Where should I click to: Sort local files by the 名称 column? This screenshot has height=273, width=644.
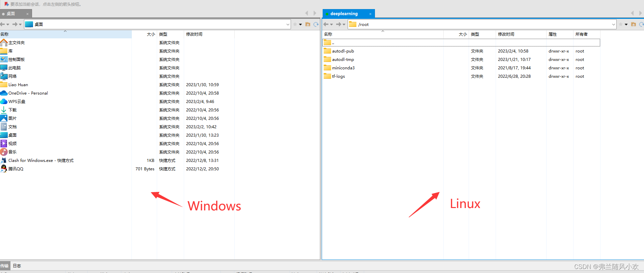(66, 34)
